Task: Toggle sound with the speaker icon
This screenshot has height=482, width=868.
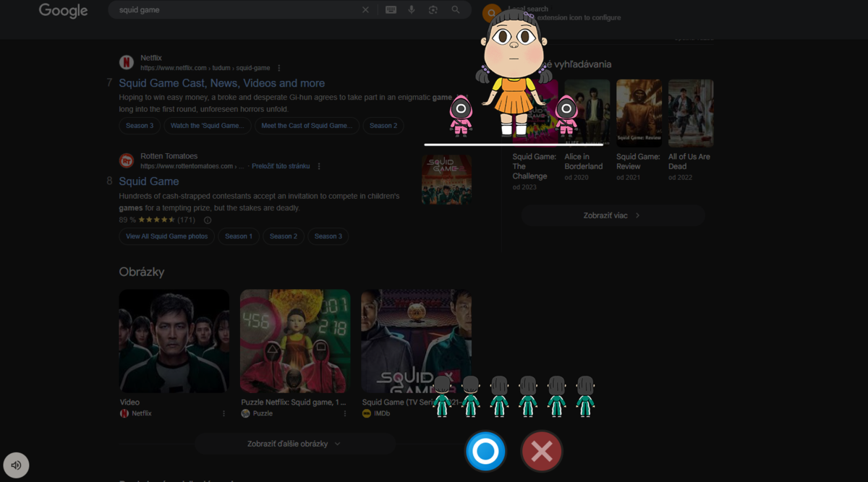Action: (16, 465)
